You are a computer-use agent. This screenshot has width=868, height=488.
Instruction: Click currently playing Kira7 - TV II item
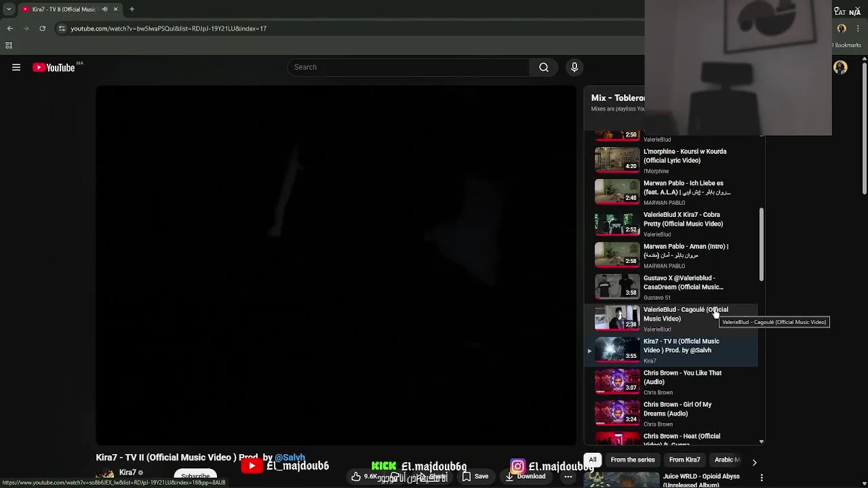(671, 350)
